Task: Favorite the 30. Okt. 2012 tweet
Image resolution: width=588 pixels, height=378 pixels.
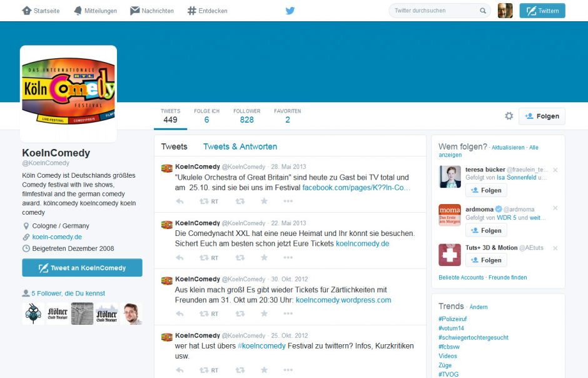Action: tap(265, 314)
